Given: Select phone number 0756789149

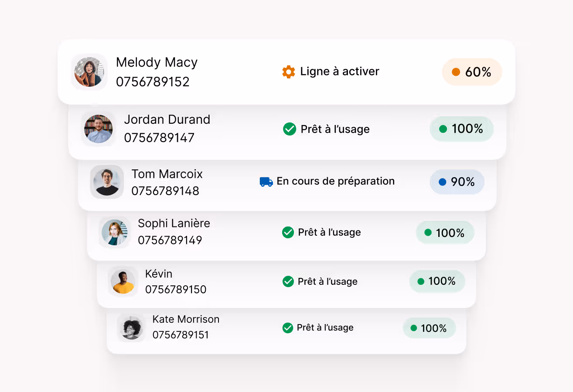Looking at the screenshot, I should point(170,240).
